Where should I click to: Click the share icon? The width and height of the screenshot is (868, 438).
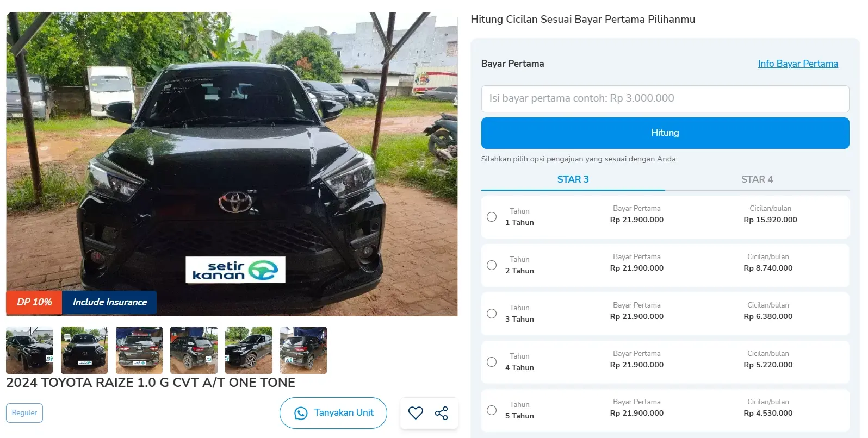pyautogui.click(x=442, y=413)
